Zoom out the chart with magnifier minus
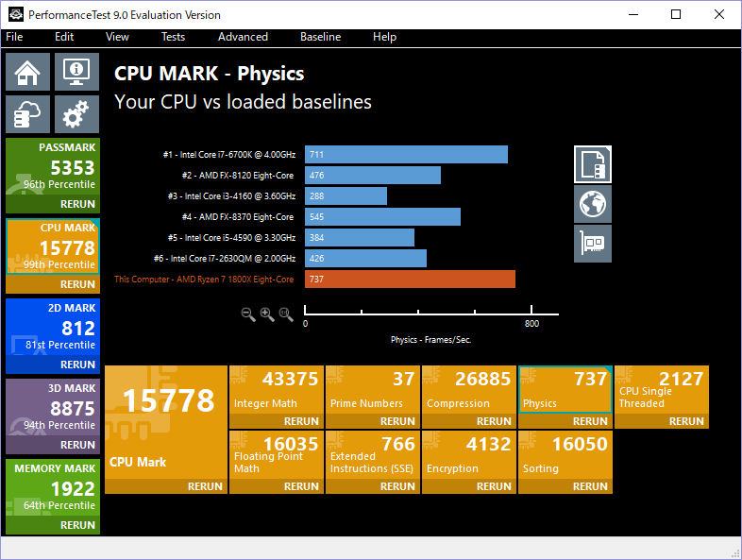Image resolution: width=742 pixels, height=560 pixels. 248,314
